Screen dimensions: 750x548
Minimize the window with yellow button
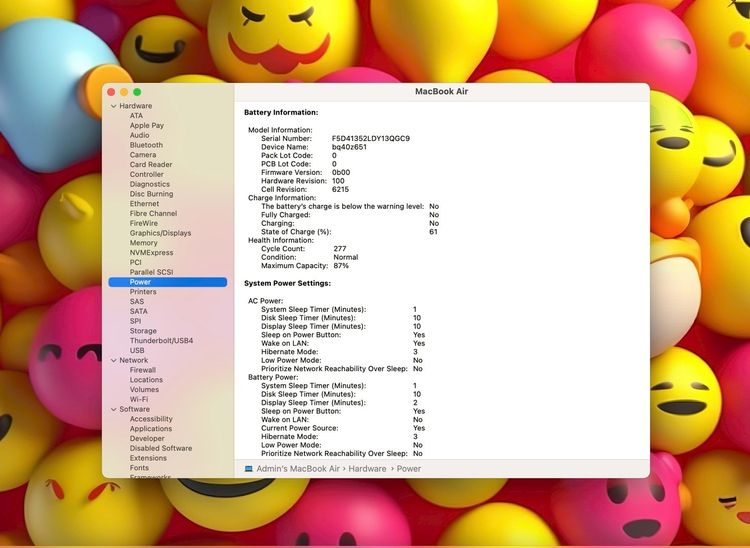[124, 92]
